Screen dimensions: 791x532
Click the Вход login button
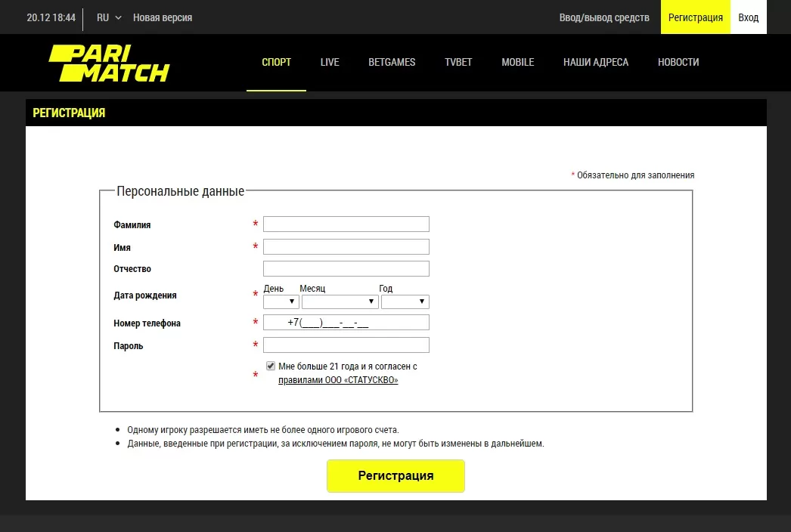click(748, 17)
